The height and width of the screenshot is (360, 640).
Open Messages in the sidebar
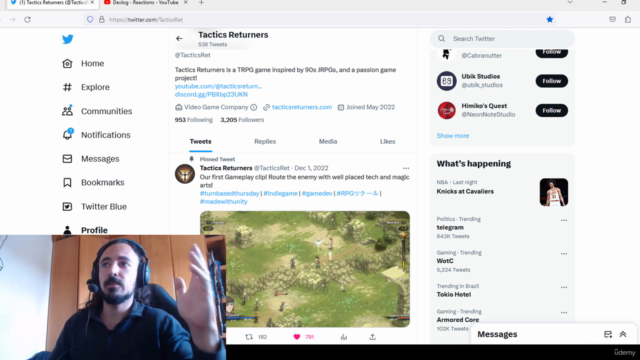point(91,159)
